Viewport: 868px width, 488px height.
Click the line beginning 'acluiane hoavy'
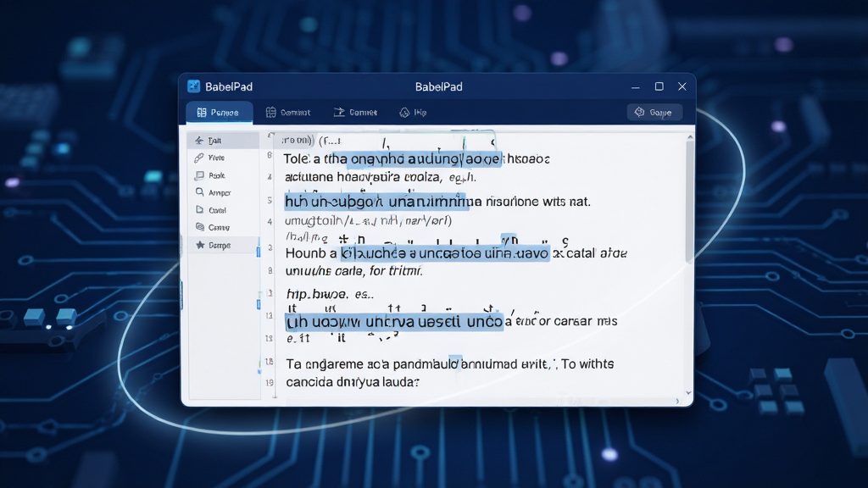coord(381,178)
